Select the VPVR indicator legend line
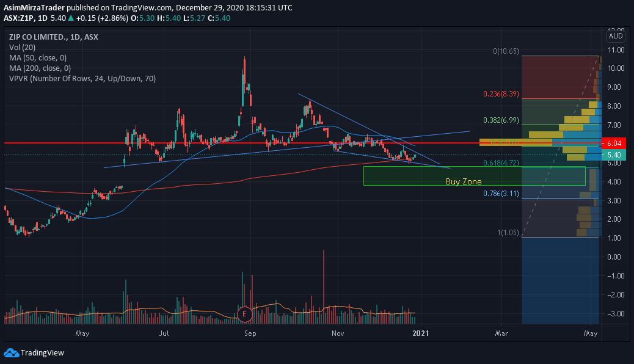Image resolution: width=634 pixels, height=364 pixels. coord(82,79)
